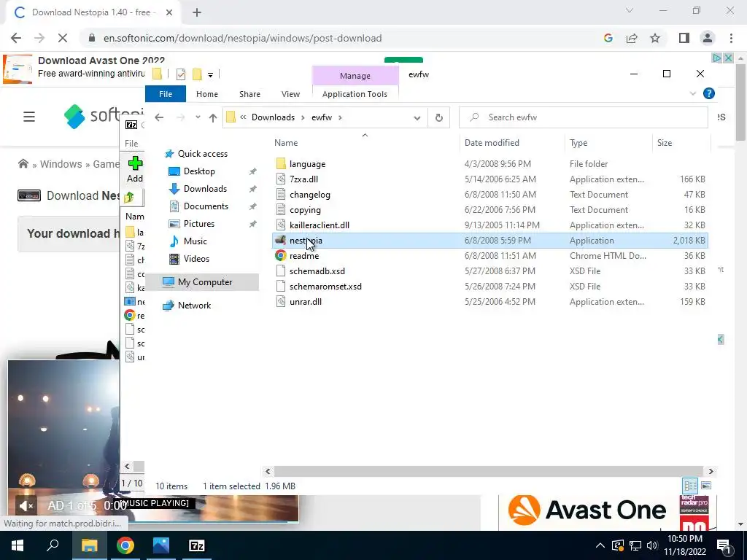Select the schemadb.xsd file icon
Screen dimensions: 747x560
[281, 271]
